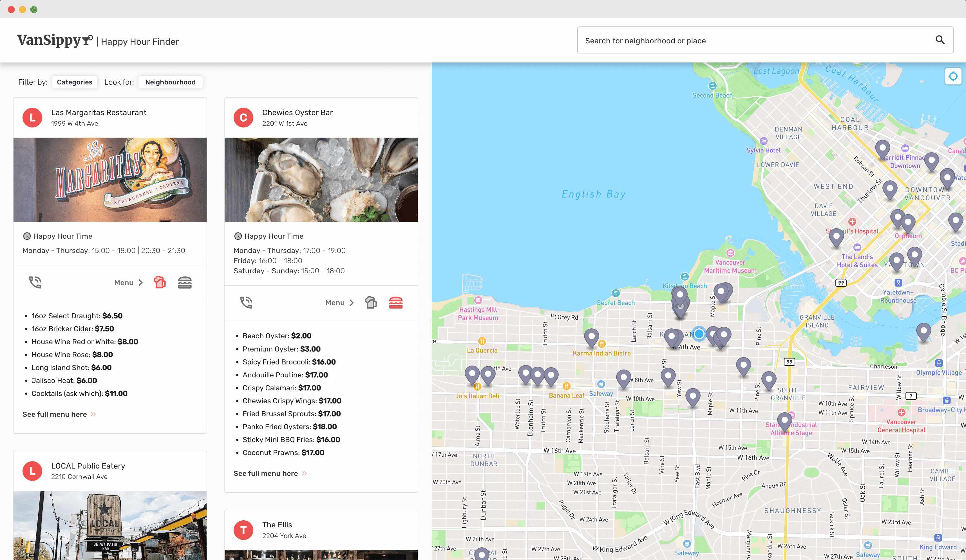
Task: Select the red C avatar for Chewies
Action: pos(243,118)
